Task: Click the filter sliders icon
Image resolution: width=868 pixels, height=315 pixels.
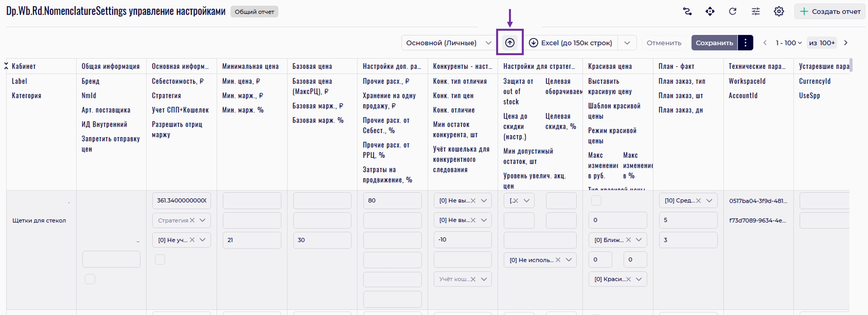Action: tap(756, 11)
